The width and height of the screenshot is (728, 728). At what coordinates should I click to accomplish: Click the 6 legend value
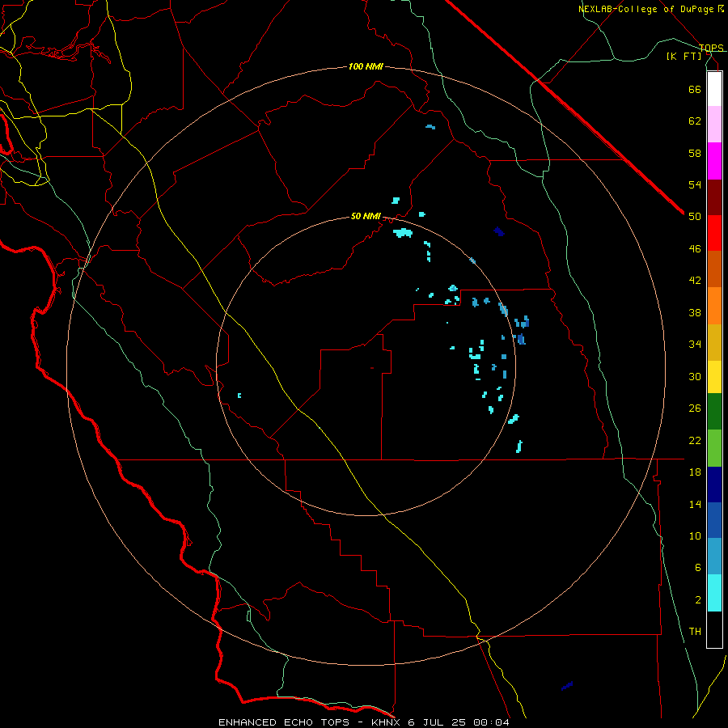click(698, 568)
